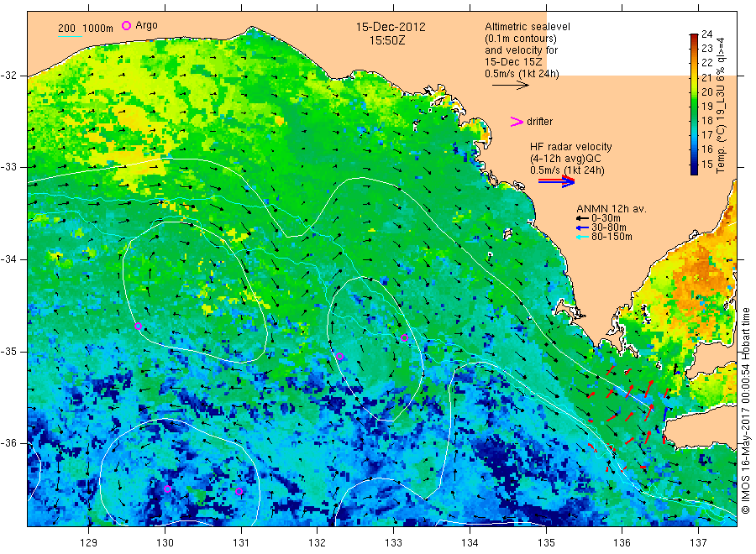Click the 18 tick on the temperature scale
Screen dimensions: 756x554
click(x=706, y=120)
